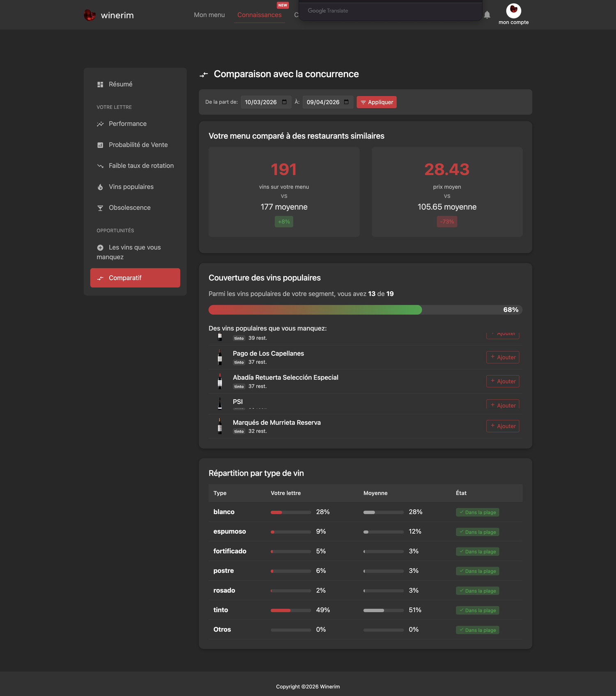This screenshot has height=696, width=616.
Task: Click the Comparatif arrows icon
Action: pyautogui.click(x=100, y=278)
